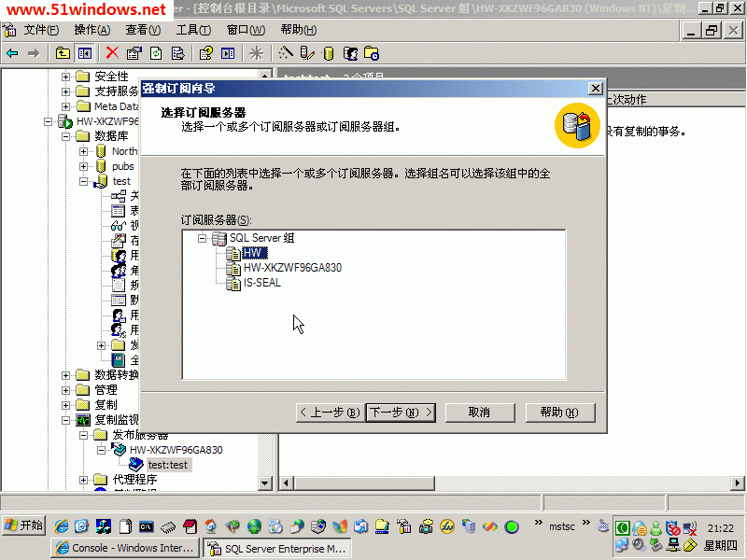Viewport: 747px width, 560px height.
Task: Collapse the 复制监视 node
Action: pyautogui.click(x=65, y=421)
